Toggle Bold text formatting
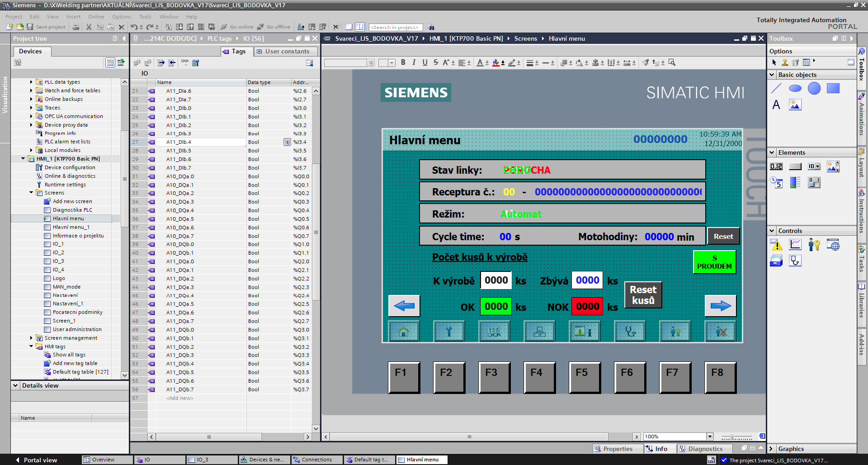868x465 pixels. coord(403,62)
